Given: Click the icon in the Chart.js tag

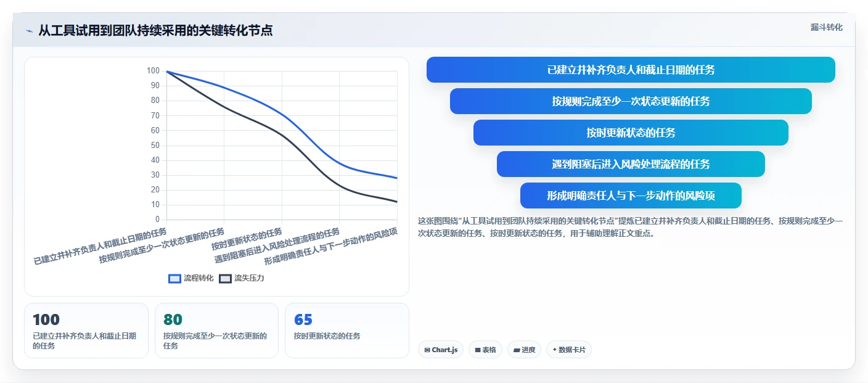Looking at the screenshot, I should coord(427,350).
